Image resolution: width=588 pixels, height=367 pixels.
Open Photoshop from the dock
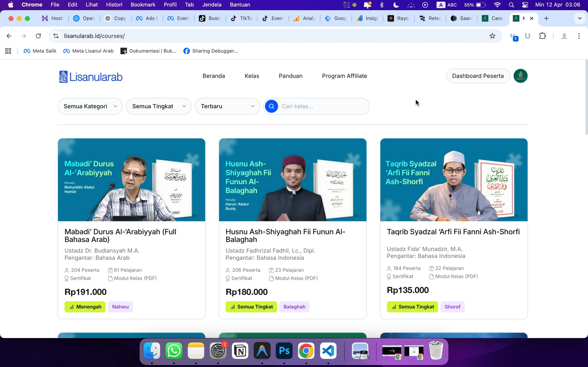click(x=284, y=351)
